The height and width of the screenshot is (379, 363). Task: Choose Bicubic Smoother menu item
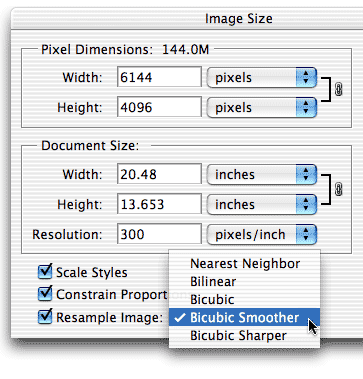point(245,317)
